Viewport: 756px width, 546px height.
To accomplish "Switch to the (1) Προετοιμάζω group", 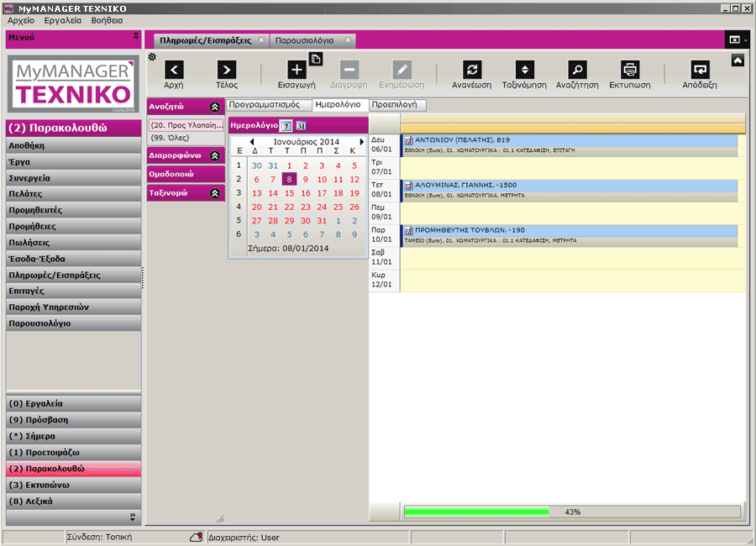I will tap(74, 453).
